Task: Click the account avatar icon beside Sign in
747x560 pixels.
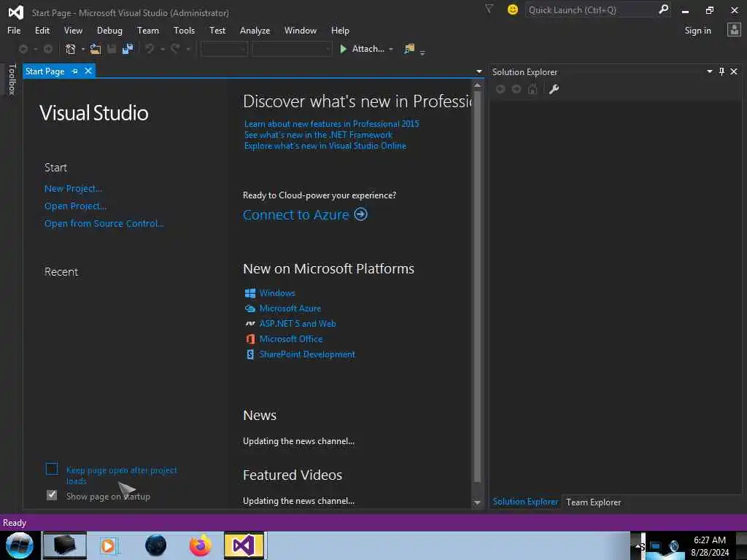Action: (x=734, y=30)
